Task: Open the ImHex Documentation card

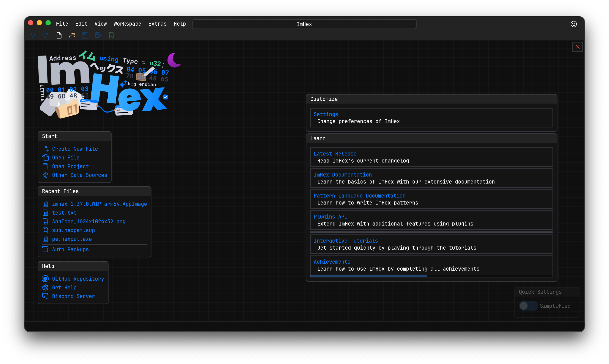Action: click(431, 178)
